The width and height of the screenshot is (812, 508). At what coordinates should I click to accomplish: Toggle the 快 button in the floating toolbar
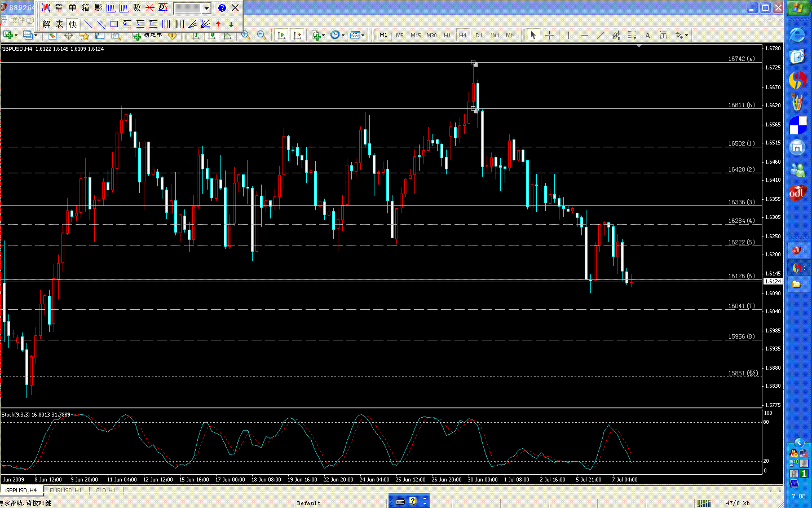click(73, 24)
